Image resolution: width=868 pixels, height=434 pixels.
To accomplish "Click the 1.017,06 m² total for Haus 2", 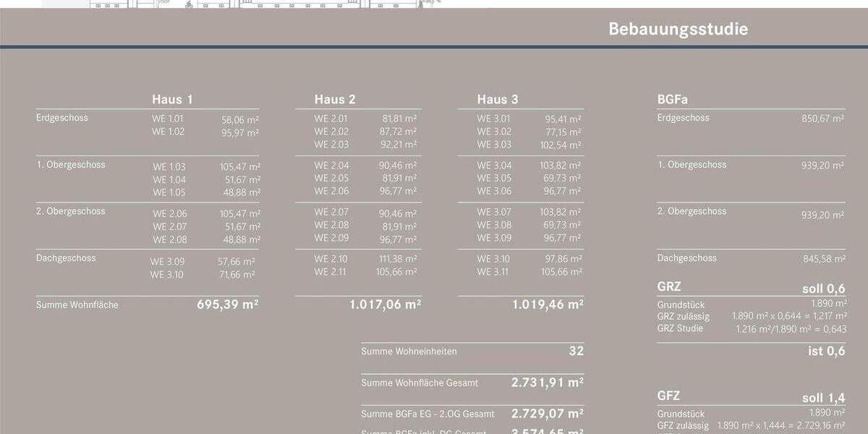I will pyautogui.click(x=385, y=305).
